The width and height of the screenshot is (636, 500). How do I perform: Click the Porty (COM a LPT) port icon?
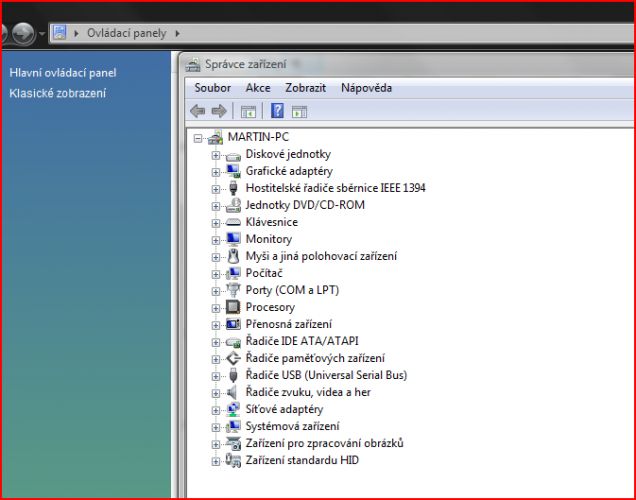pos(233,290)
